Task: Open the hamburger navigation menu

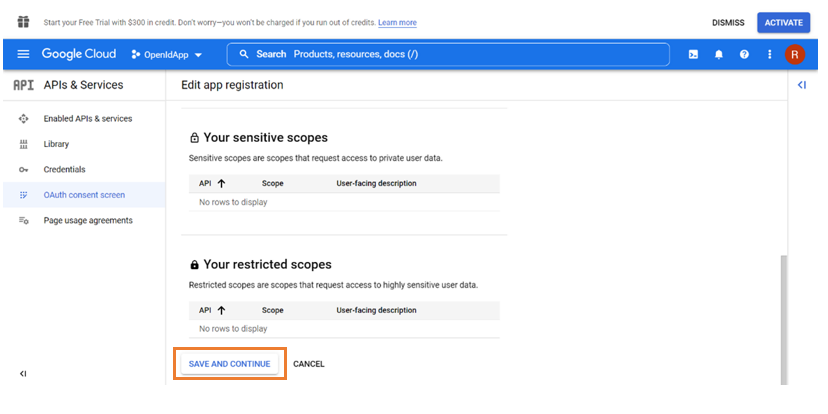Action: (x=23, y=54)
